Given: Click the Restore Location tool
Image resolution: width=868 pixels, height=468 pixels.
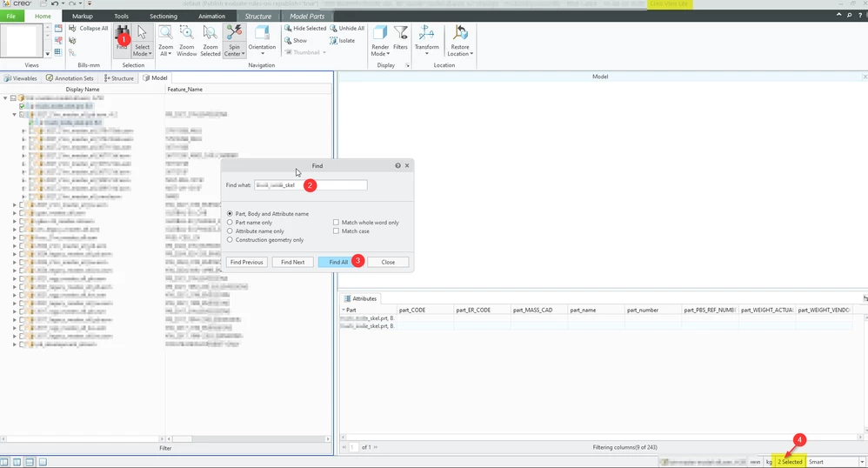Looking at the screenshot, I should point(460,40).
